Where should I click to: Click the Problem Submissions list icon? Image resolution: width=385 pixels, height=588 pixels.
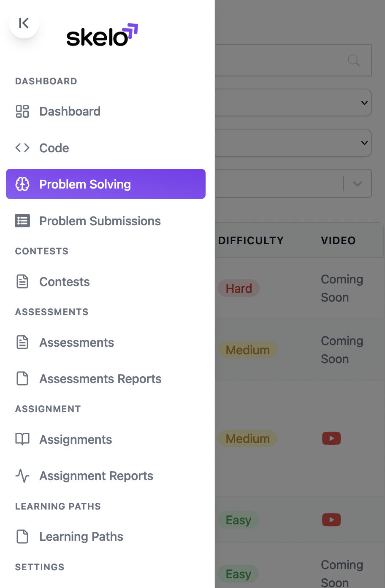coord(22,221)
